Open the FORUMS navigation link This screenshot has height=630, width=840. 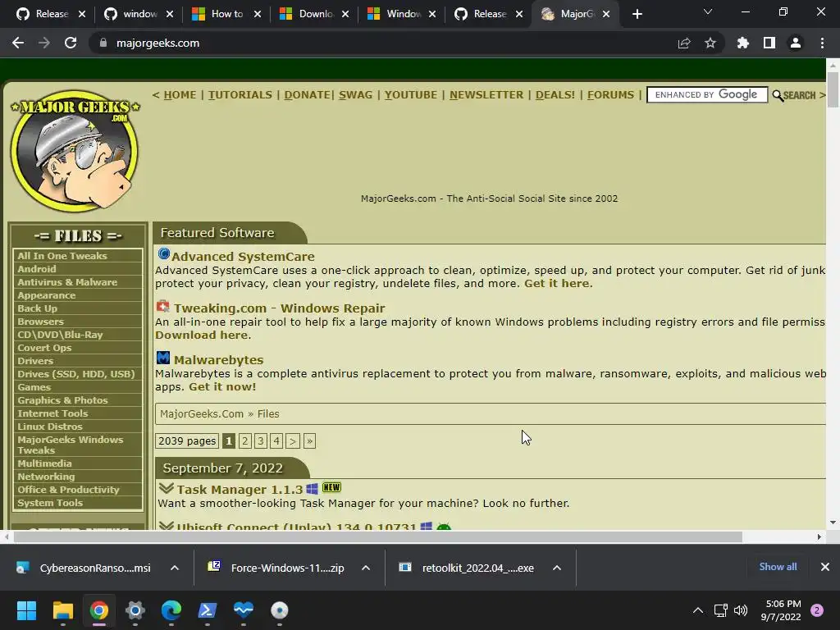click(610, 95)
